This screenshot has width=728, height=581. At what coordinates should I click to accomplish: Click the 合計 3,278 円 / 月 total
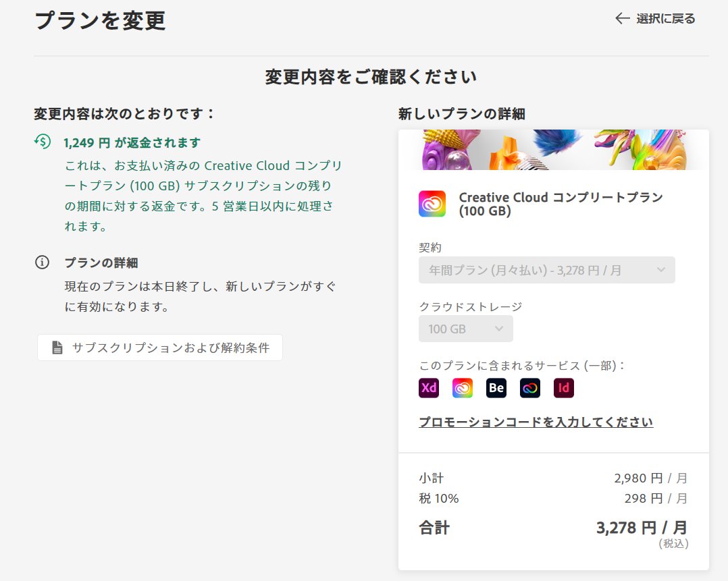click(641, 528)
